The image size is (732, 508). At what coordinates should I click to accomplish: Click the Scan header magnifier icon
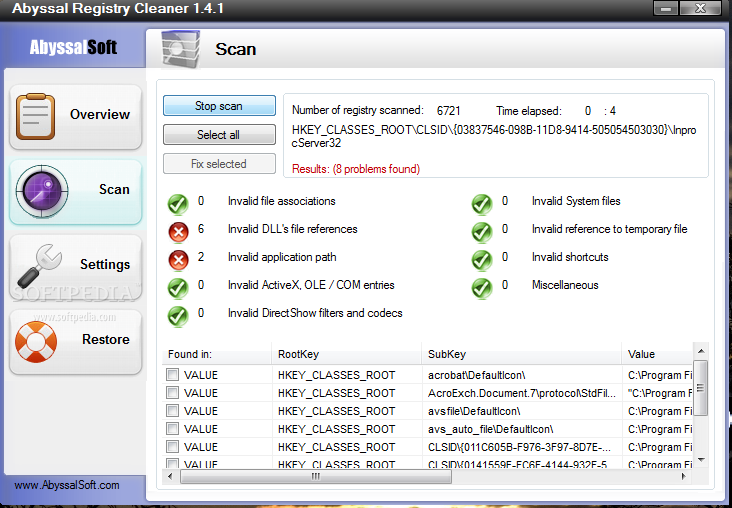click(180, 49)
